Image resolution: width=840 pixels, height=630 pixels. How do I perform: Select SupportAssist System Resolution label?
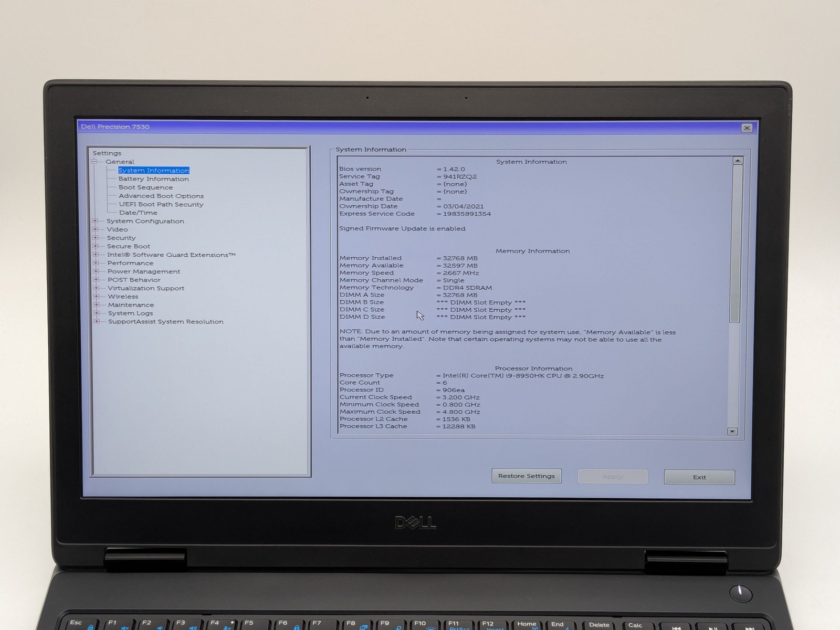(x=166, y=322)
